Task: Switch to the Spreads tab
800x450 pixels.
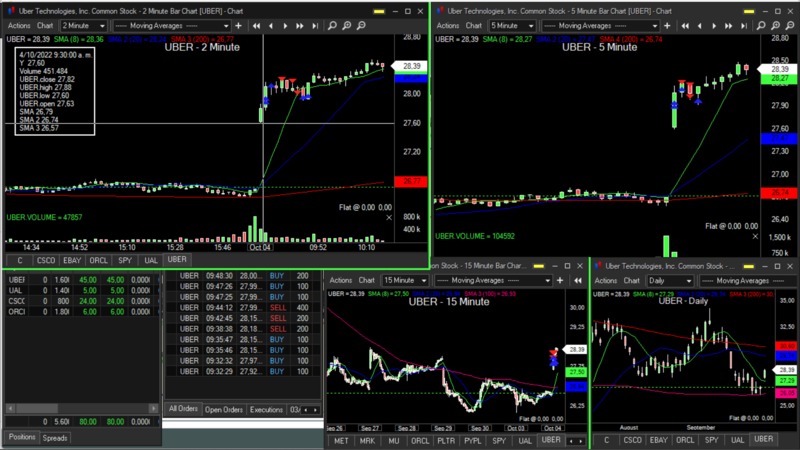Action: coord(56,437)
